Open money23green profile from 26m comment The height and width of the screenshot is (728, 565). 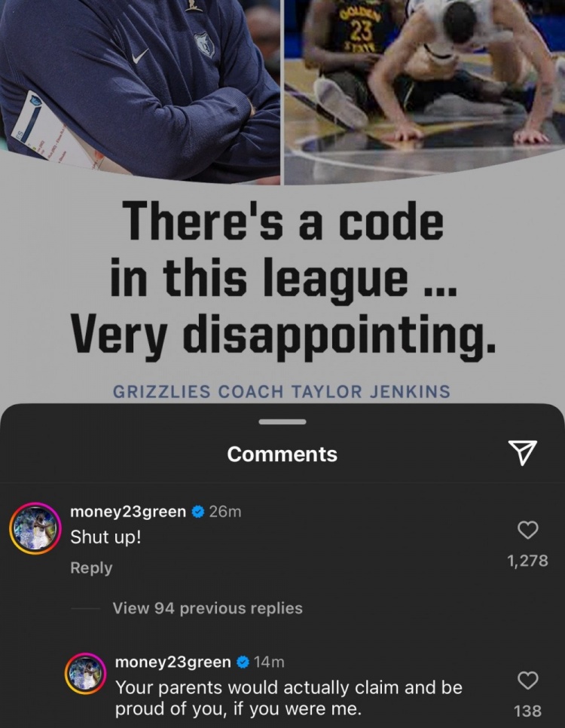click(x=128, y=512)
